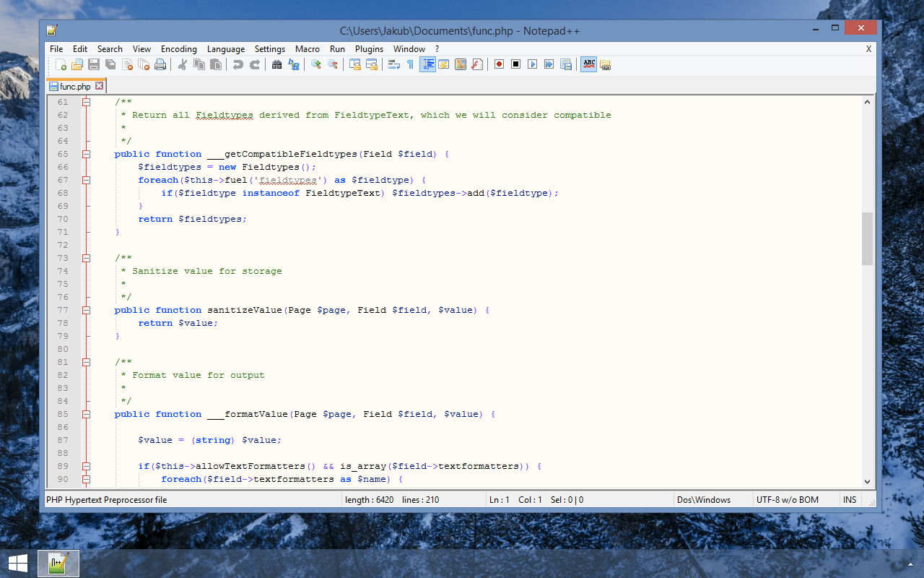924x578 pixels.
Task: Click 'Dos\Windows' in the status bar
Action: 704,500
